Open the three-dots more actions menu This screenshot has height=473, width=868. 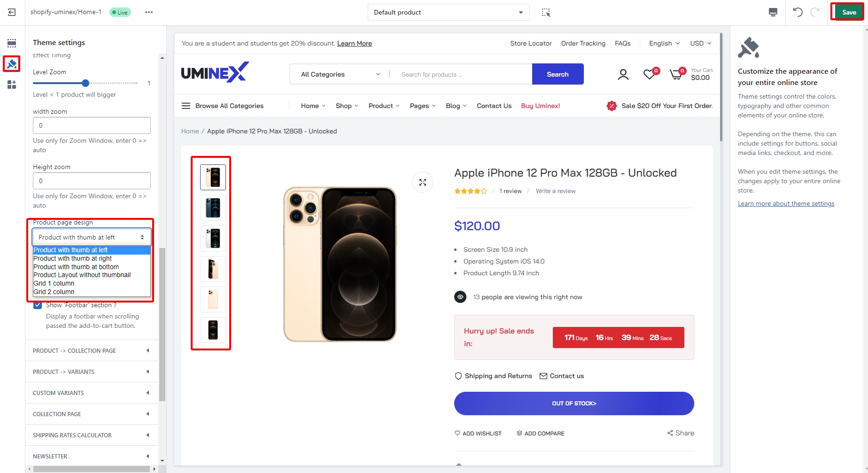click(x=149, y=12)
